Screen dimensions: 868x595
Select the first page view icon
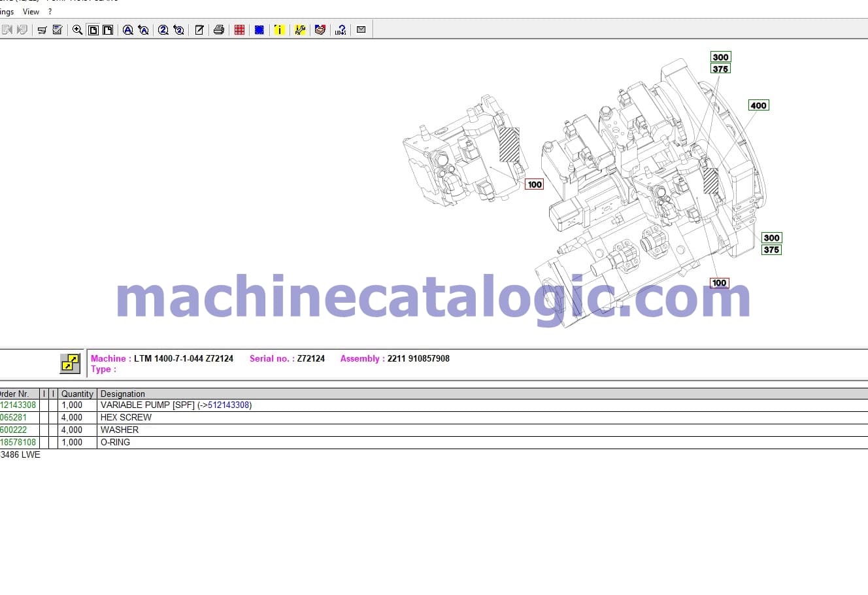93,29
